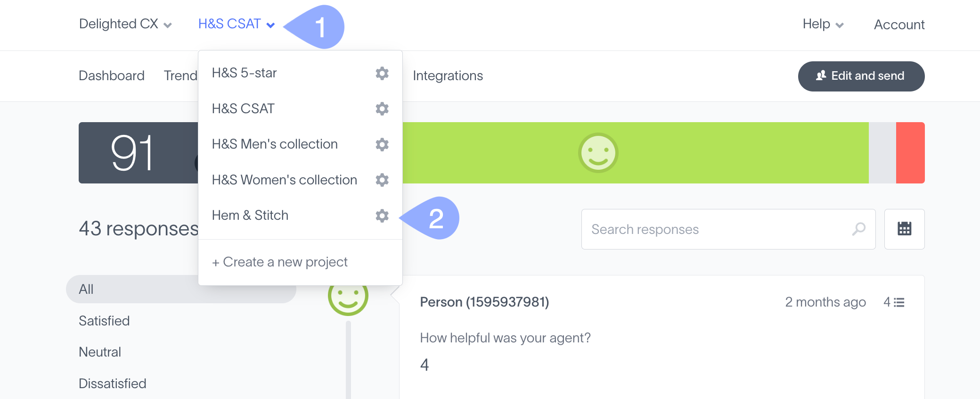The width and height of the screenshot is (980, 399).
Task: Click the Edit and send button
Action: (x=861, y=76)
